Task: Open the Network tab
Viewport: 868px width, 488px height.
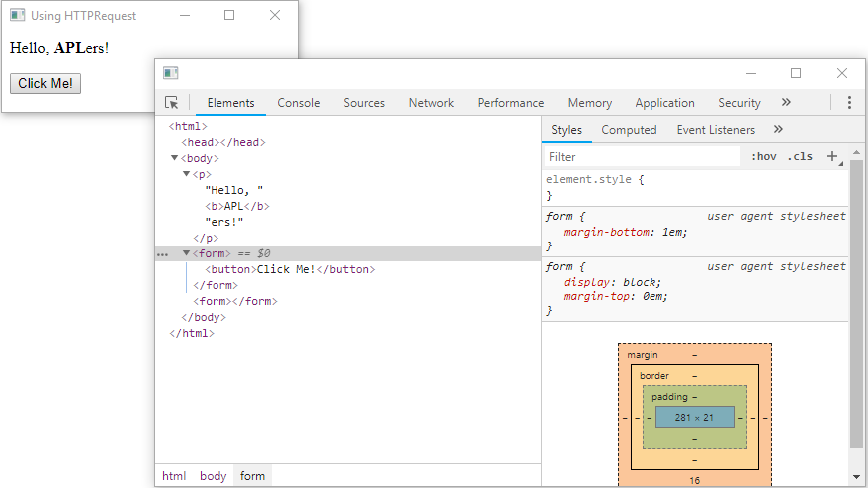Action: (x=431, y=103)
